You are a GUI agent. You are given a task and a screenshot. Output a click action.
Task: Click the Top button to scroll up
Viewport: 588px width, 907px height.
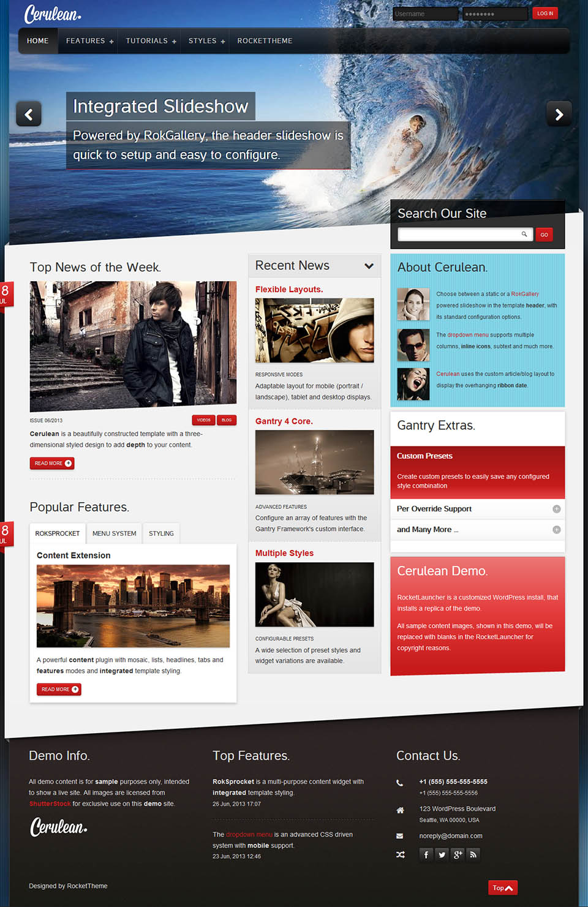coord(503,887)
